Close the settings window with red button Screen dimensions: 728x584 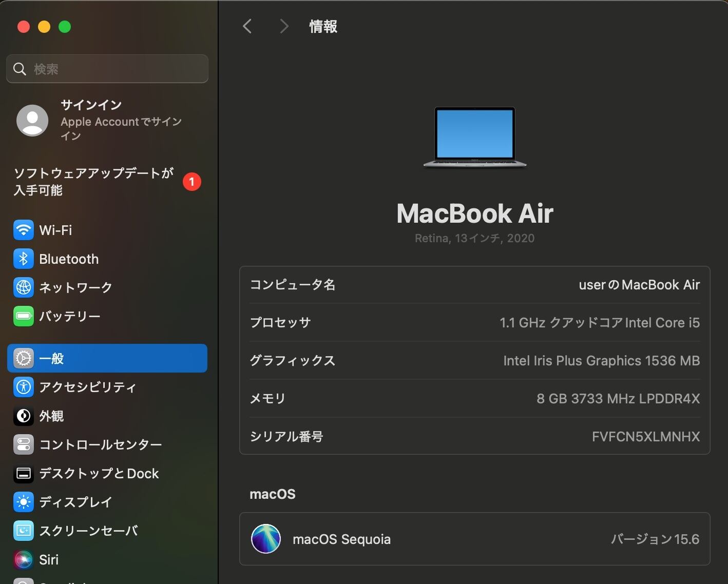point(24,27)
